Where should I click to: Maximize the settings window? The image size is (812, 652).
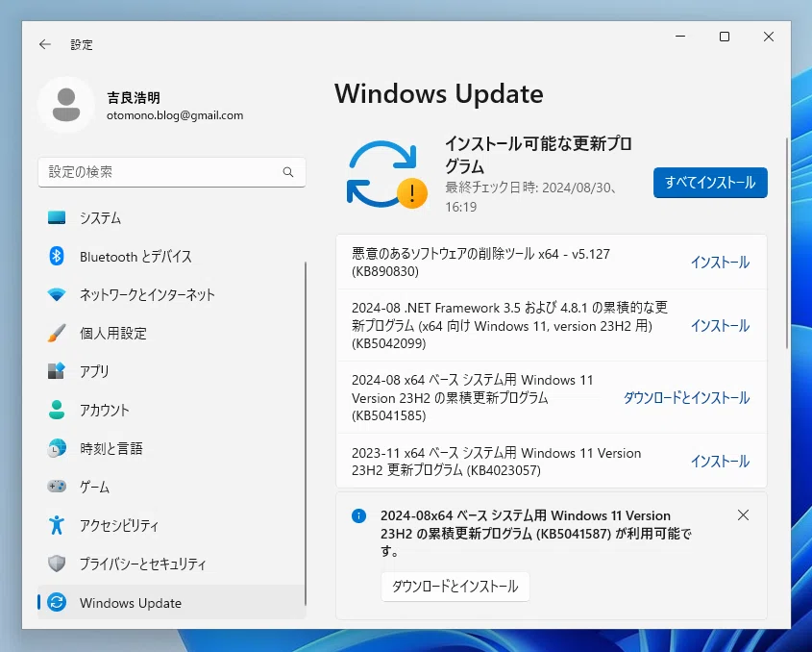(x=725, y=37)
